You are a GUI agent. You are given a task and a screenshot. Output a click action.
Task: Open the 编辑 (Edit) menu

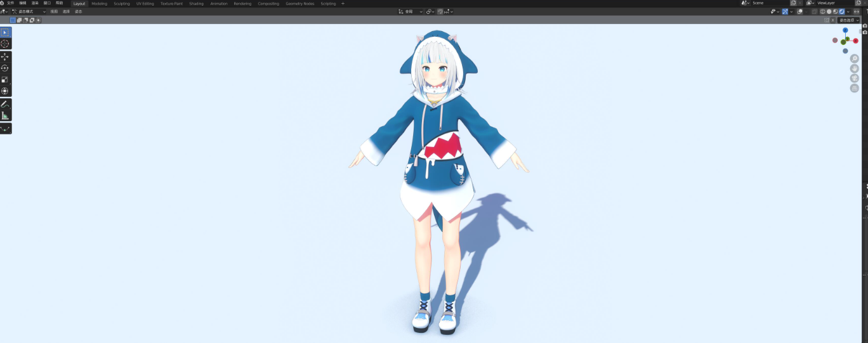pyautogui.click(x=23, y=3)
